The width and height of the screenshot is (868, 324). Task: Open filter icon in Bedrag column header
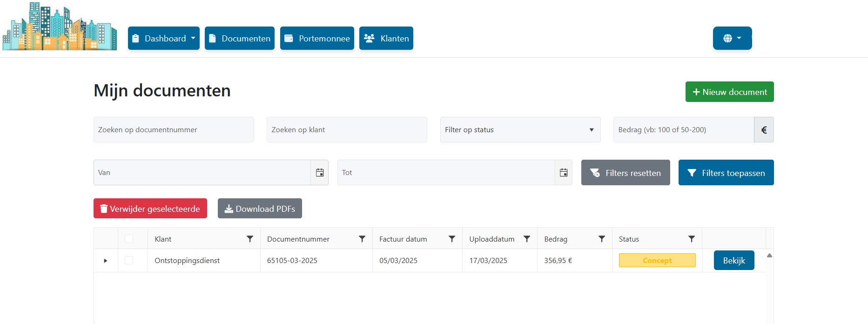[602, 239]
